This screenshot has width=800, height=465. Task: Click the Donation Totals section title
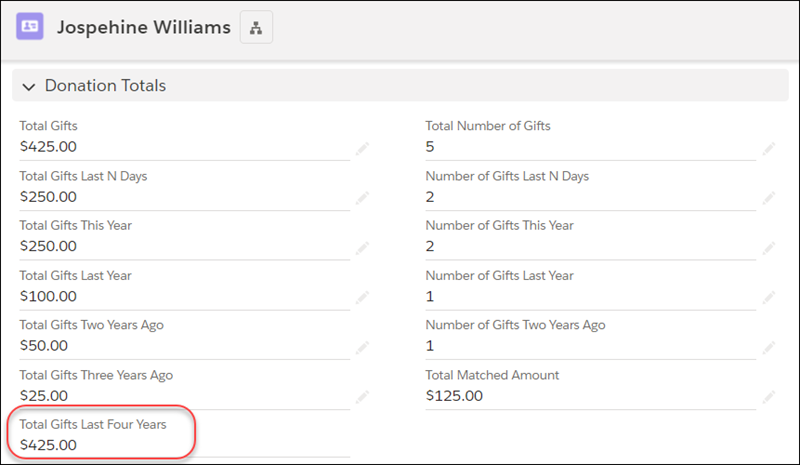105,85
